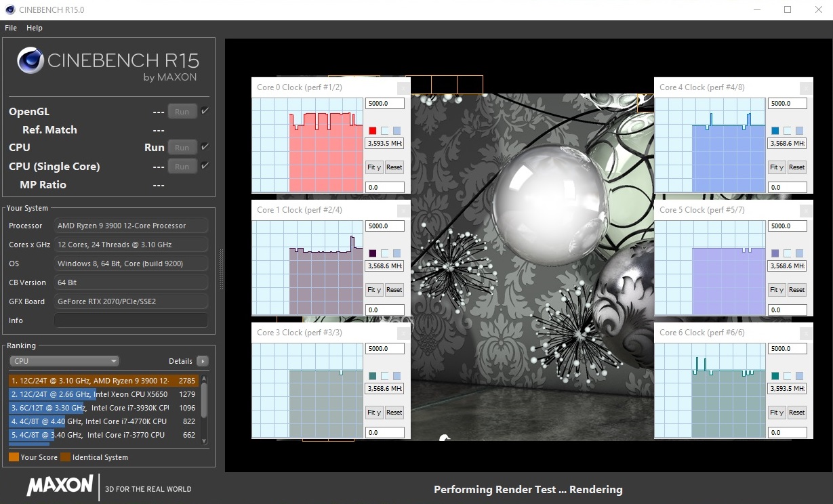Click scroll-down arrow in the ranking list
The width and height of the screenshot is (833, 504).
(x=204, y=442)
